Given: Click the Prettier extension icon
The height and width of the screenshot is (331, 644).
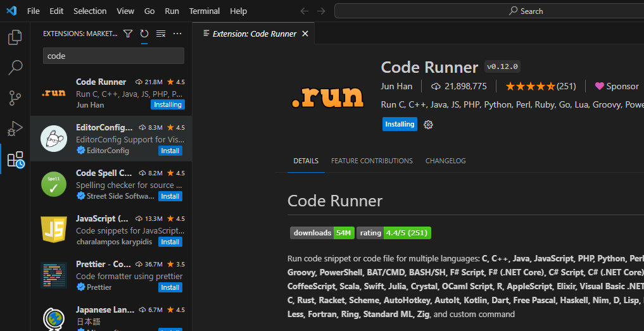Looking at the screenshot, I should coord(54,275).
